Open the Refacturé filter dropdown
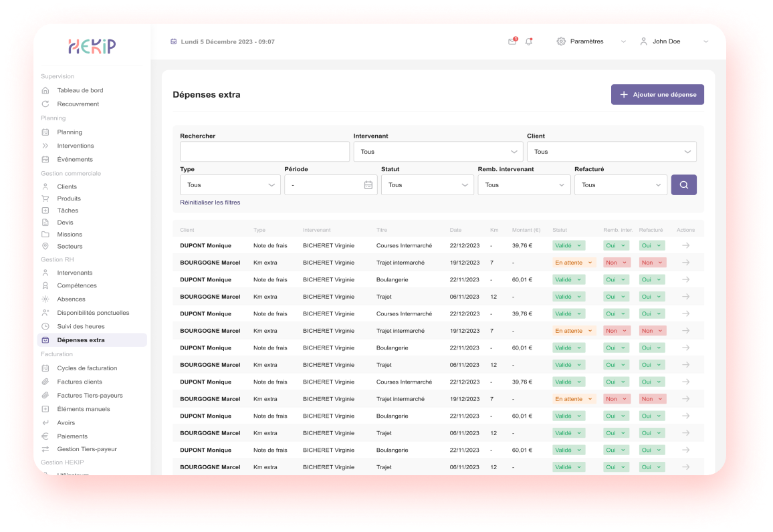Viewport: 773px width, 532px height. click(x=621, y=185)
